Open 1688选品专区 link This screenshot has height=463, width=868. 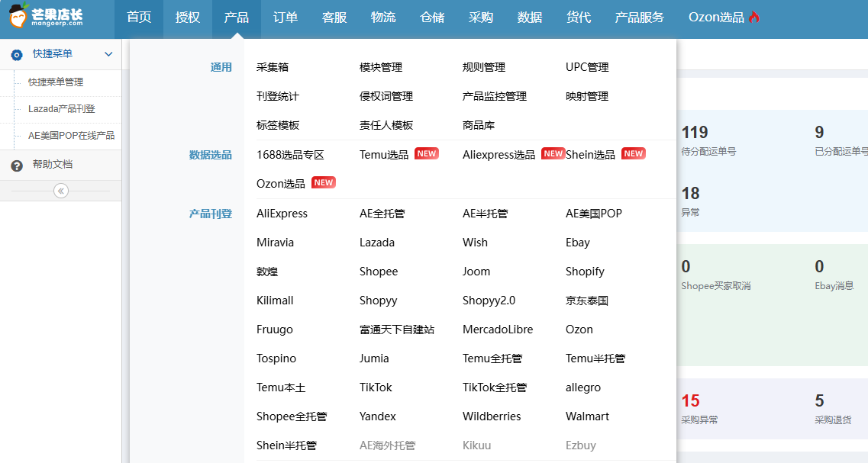[x=290, y=155]
